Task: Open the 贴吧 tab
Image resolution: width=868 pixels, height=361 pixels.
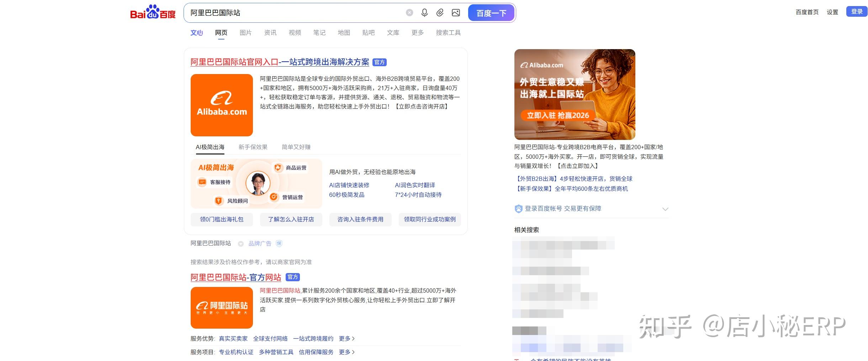Action: [x=369, y=33]
